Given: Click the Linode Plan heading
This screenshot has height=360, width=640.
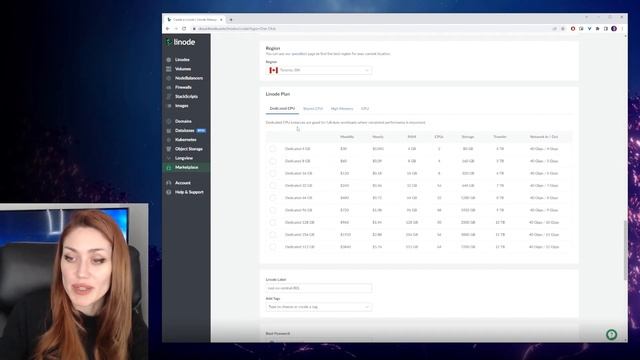Looking at the screenshot, I should tap(278, 94).
